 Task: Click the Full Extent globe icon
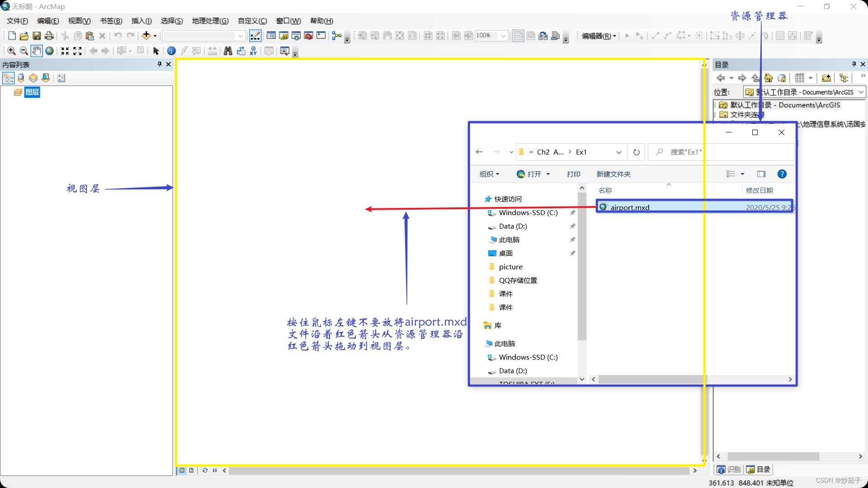[50, 51]
